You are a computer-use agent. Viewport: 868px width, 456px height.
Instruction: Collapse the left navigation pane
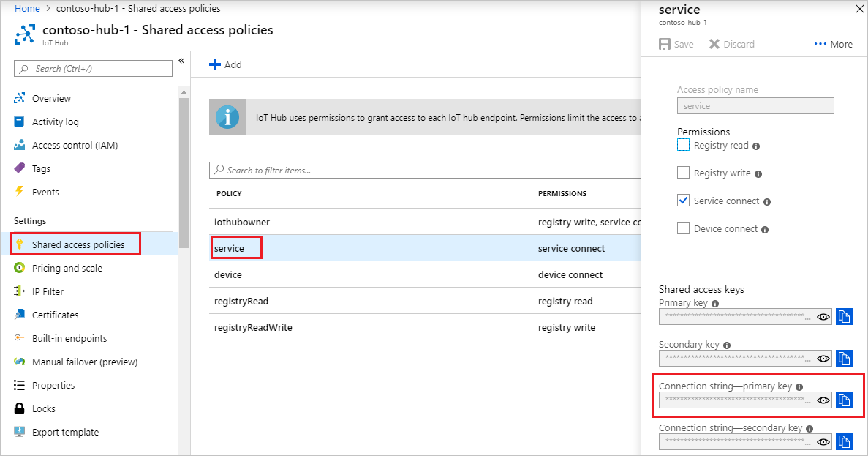tap(182, 61)
